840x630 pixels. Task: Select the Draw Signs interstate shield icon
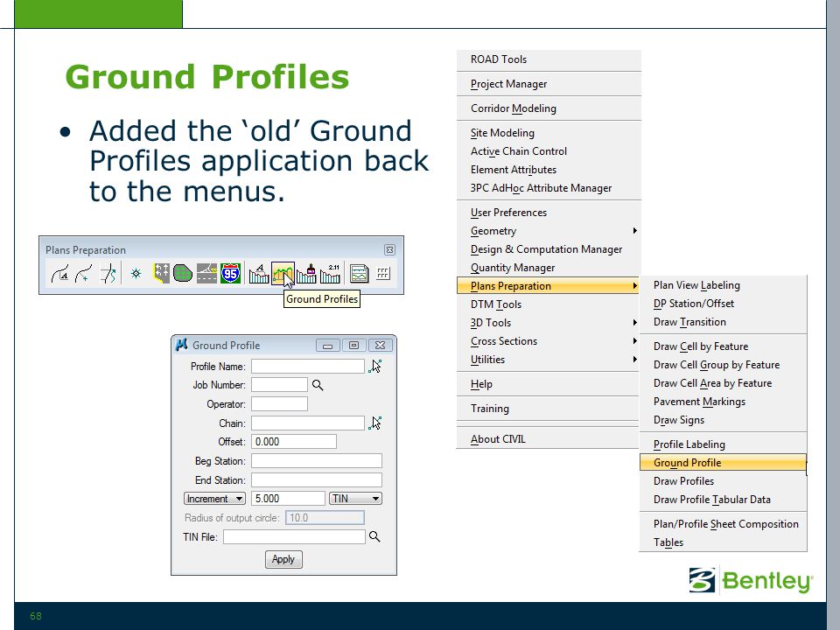coord(230,274)
